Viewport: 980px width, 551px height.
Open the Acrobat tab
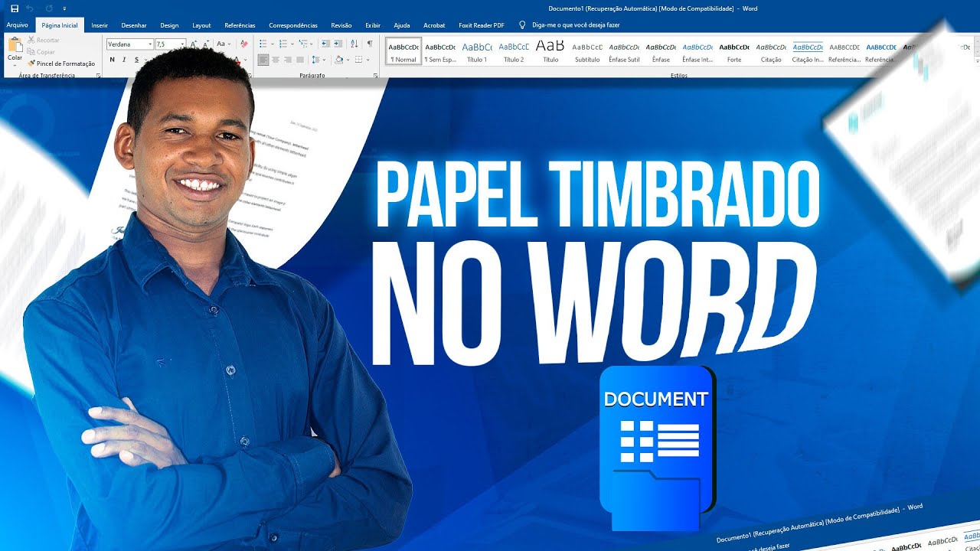coord(434,25)
